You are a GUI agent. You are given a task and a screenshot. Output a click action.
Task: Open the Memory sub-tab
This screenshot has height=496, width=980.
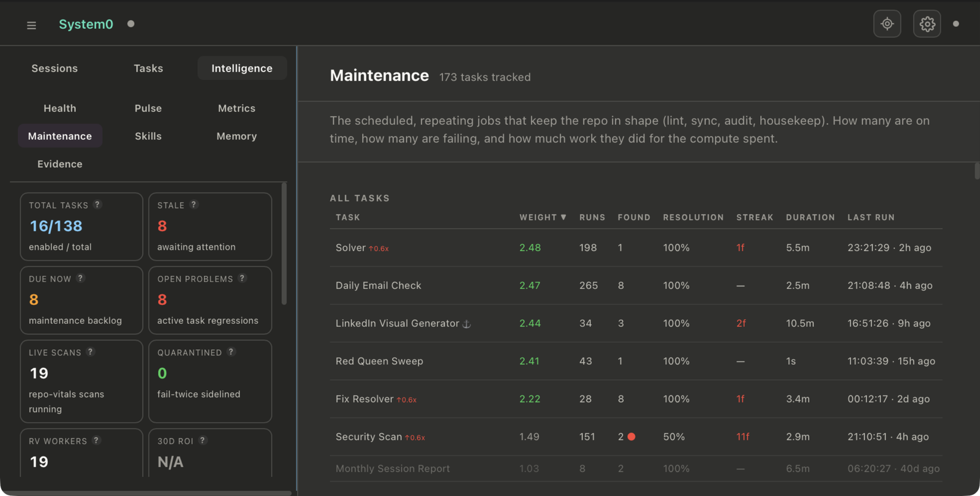tap(236, 136)
